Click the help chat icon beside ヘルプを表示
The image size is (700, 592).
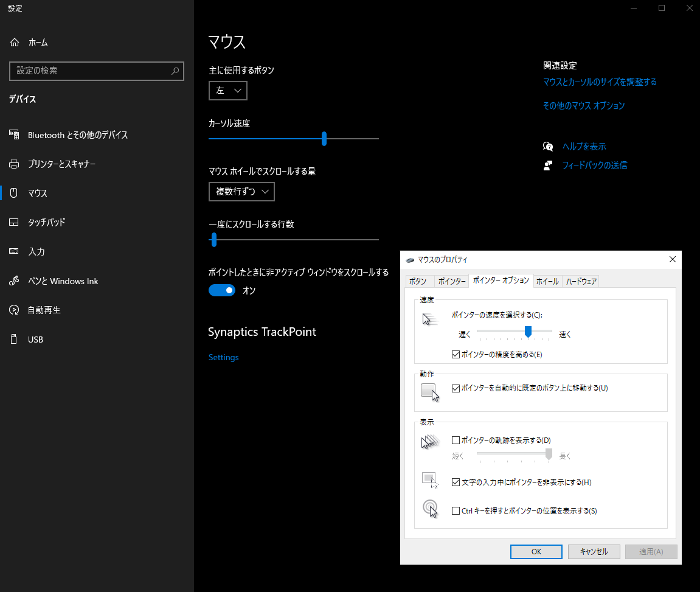click(548, 147)
